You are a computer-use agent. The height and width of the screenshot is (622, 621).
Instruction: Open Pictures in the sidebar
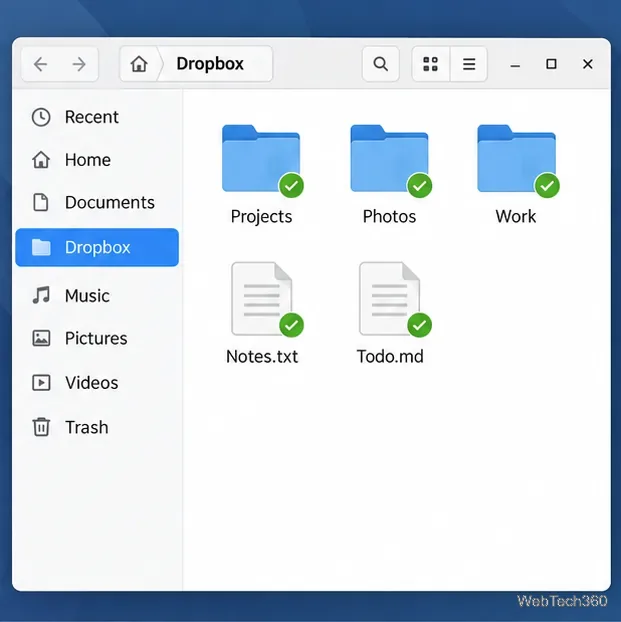96,338
